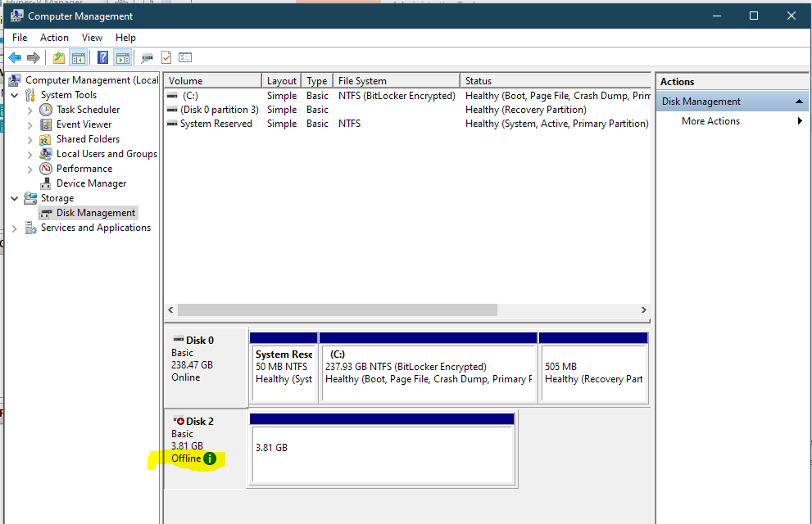812x524 pixels.
Task: Expand Services and Applications node
Action: point(15,228)
